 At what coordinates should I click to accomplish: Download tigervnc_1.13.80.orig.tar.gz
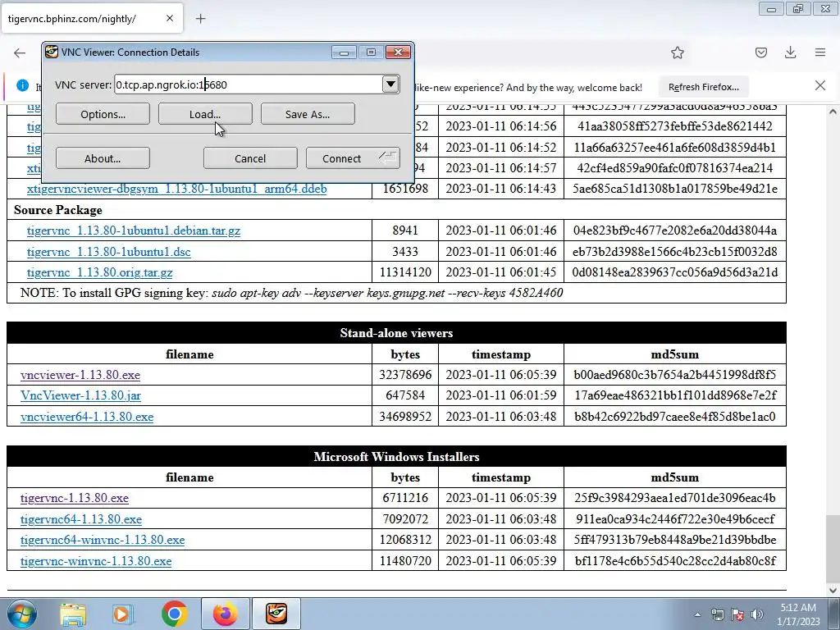(99, 272)
